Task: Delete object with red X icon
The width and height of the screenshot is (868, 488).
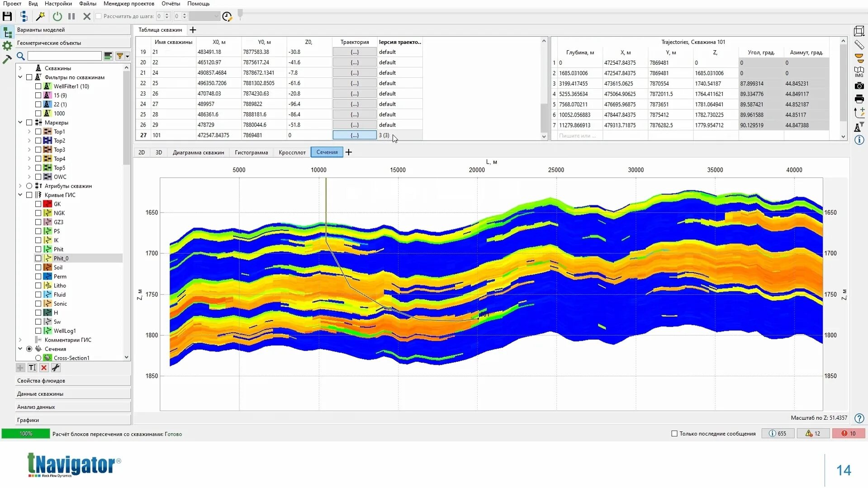Action: click(x=44, y=368)
